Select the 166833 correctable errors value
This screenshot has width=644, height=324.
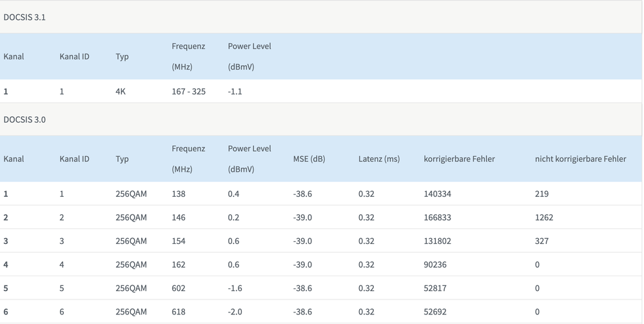[x=438, y=218]
